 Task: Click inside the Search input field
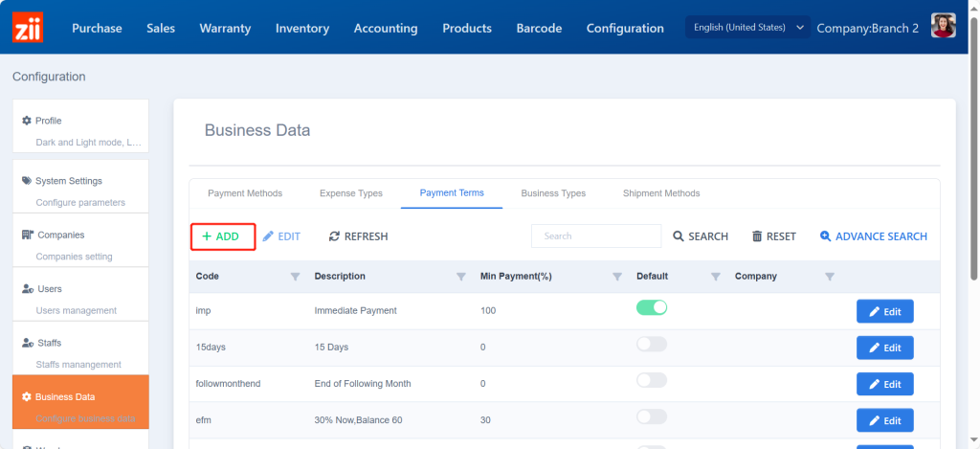coord(595,236)
